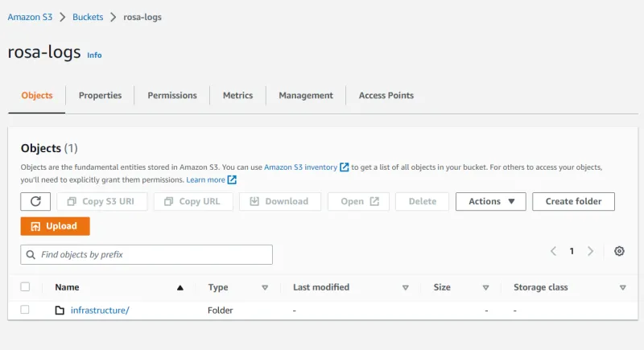Click the refresh objects icon button

(x=35, y=201)
